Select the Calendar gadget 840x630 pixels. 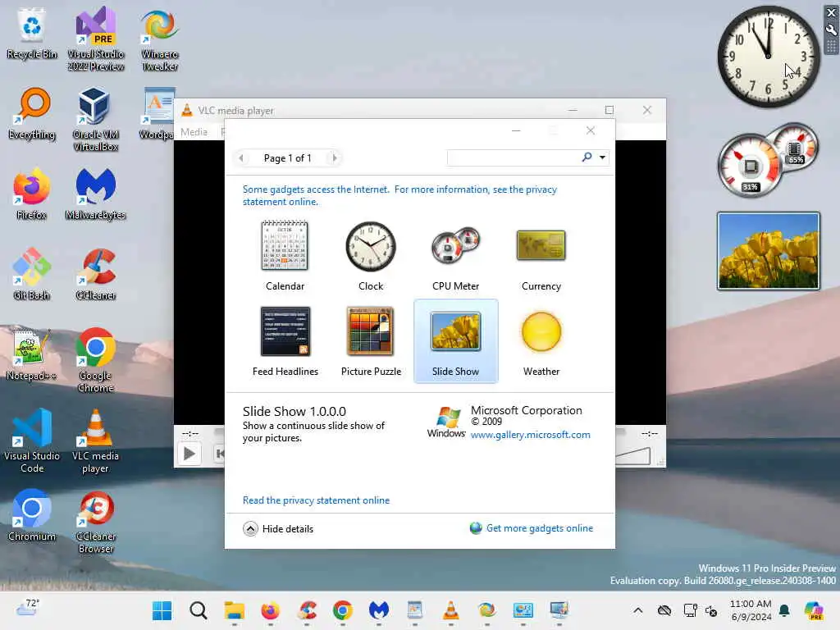tap(285, 255)
